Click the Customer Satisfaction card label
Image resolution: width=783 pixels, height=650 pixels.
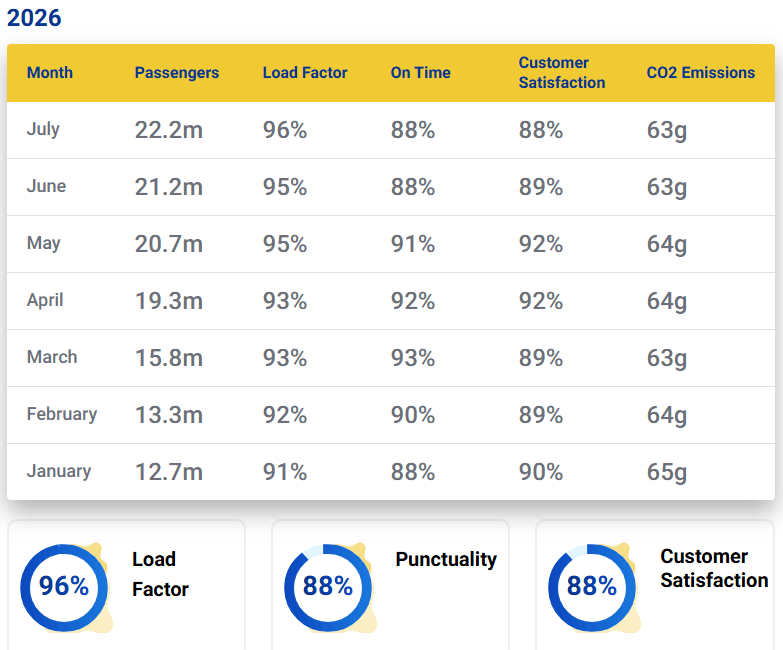pyautogui.click(x=714, y=568)
